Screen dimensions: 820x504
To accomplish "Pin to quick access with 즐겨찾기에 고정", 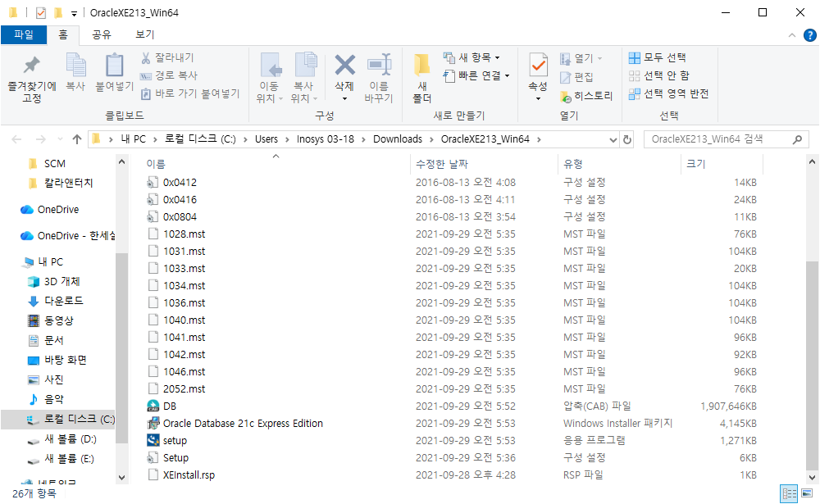I will pos(32,79).
